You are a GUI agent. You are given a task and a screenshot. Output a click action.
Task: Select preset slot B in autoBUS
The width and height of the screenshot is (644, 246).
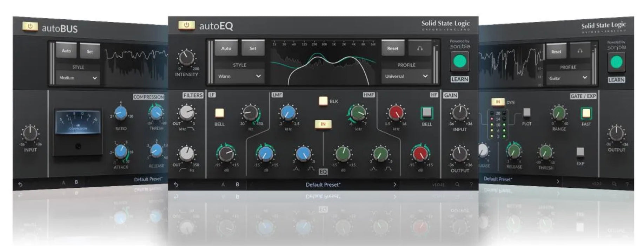coord(77,182)
